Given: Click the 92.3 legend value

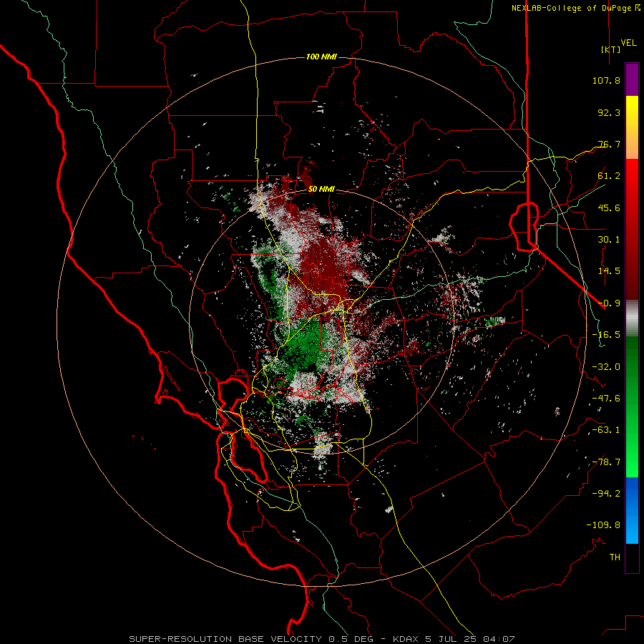Looking at the screenshot, I should (x=609, y=112).
